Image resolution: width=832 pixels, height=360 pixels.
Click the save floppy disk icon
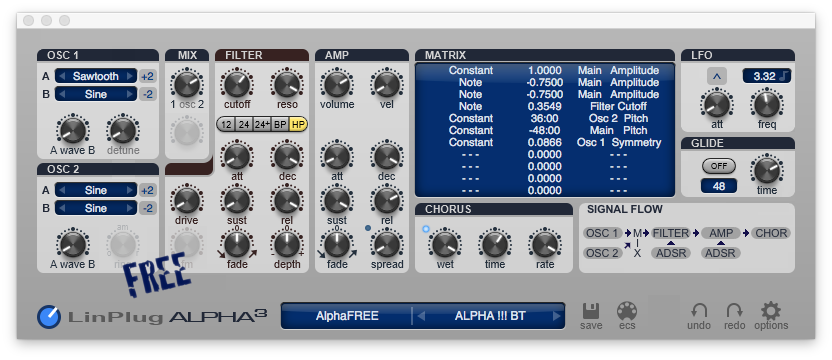click(x=591, y=311)
